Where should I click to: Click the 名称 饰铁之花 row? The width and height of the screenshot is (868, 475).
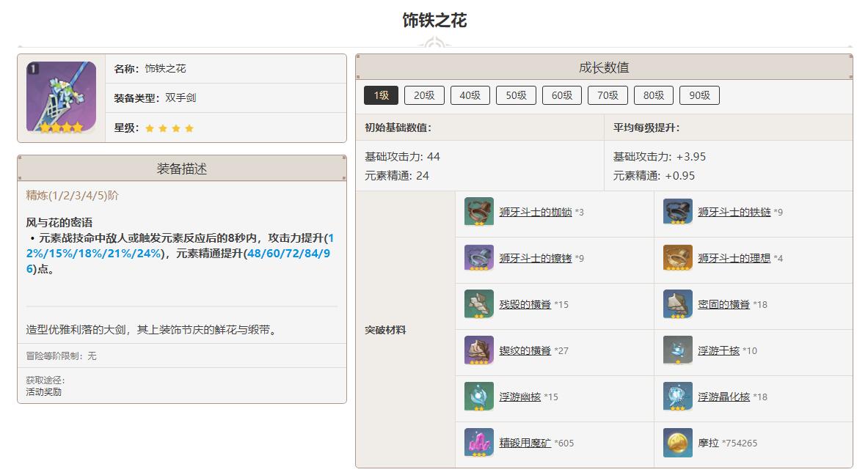click(226, 69)
